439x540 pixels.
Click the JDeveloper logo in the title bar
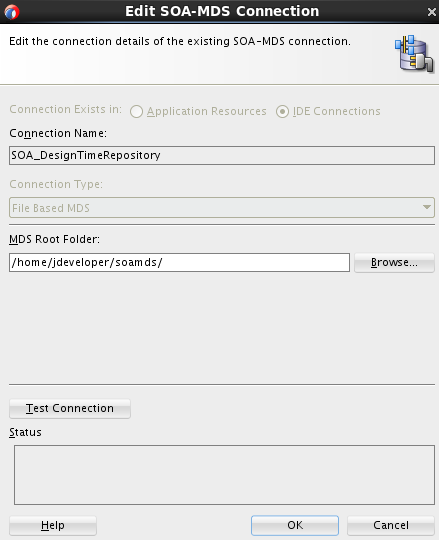[12, 12]
